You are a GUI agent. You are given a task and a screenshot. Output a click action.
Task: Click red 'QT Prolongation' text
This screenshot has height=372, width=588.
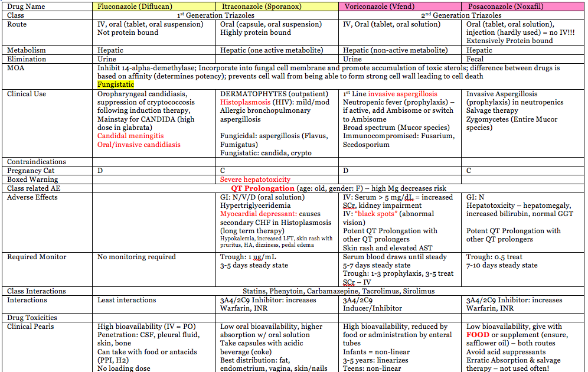click(263, 188)
